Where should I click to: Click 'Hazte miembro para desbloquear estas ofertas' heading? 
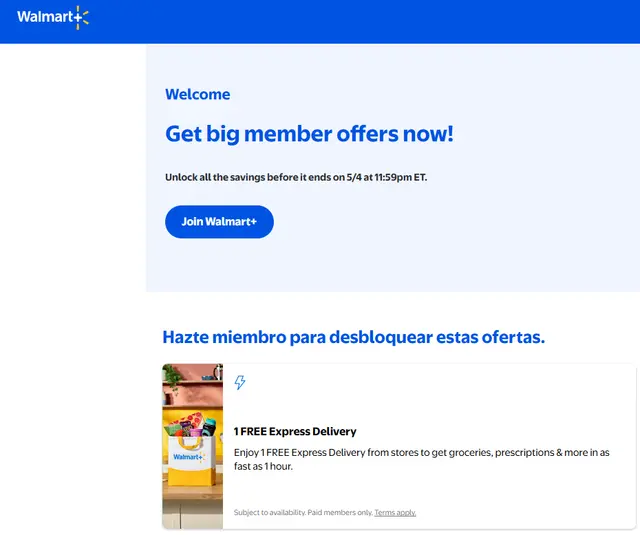(353, 337)
